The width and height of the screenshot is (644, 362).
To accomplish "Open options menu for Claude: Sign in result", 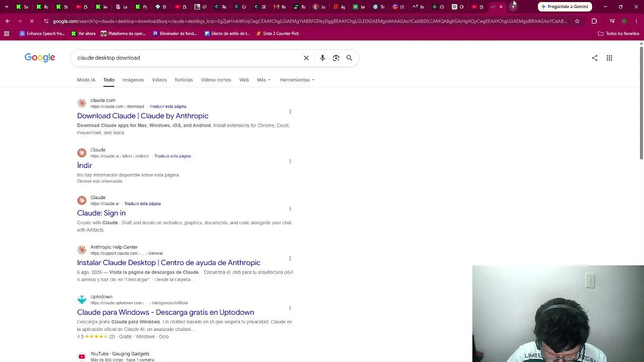I will coord(290,209).
